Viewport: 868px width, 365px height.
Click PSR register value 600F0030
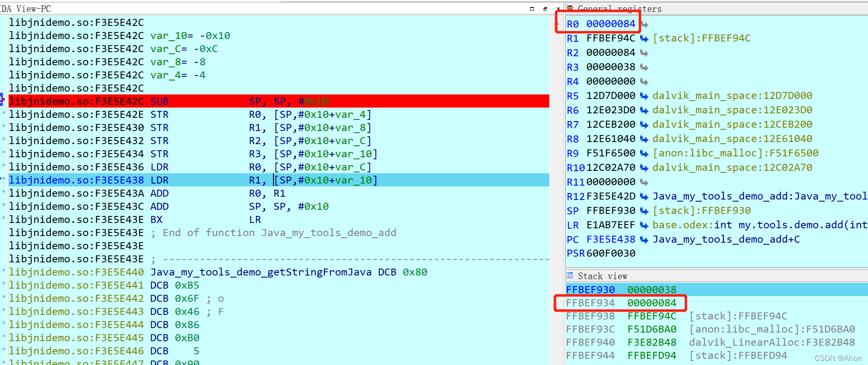pos(611,253)
